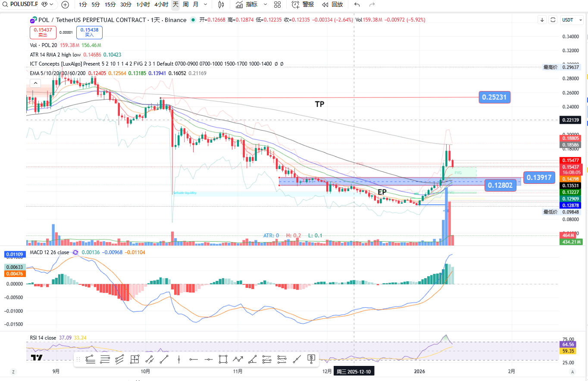Image resolution: width=588 pixels, height=381 pixels.
Task: Toggle the MACD indicator settings icon
Action: [75, 252]
